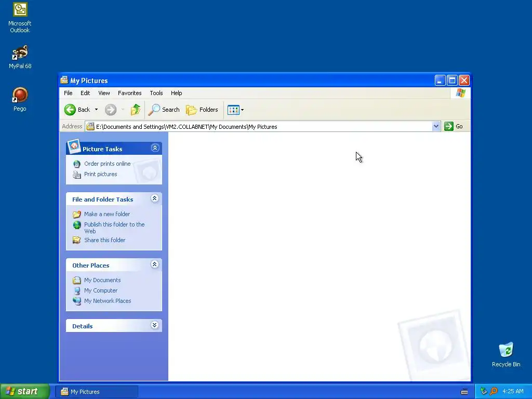Screen dimensions: 532x399
Task: Click the Views toolbar icon
Action: tap(233, 110)
